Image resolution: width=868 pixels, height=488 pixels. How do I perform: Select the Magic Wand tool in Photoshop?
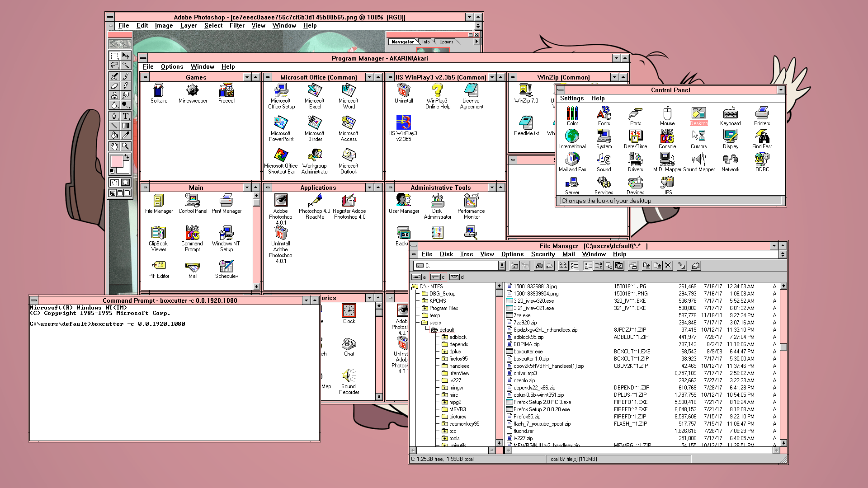126,66
